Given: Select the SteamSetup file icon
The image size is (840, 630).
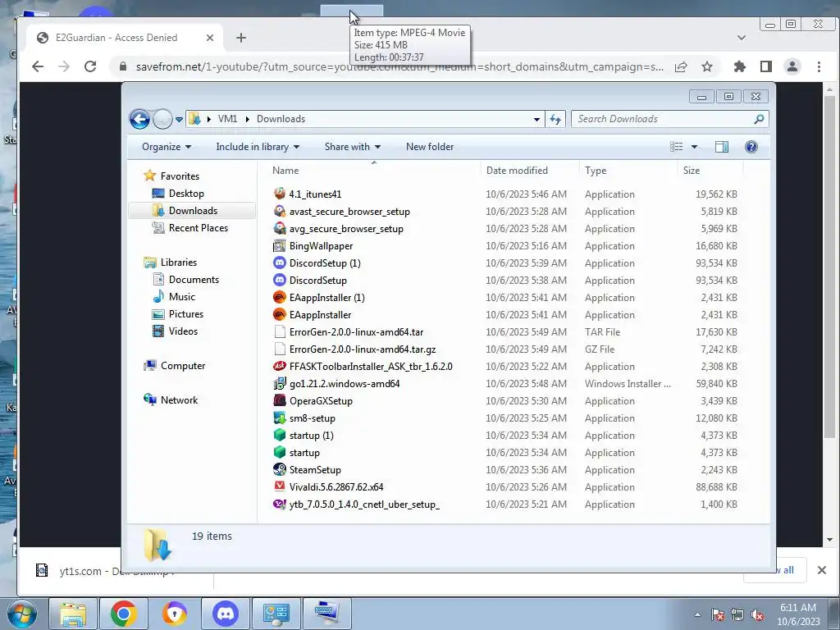Looking at the screenshot, I should click(x=279, y=470).
